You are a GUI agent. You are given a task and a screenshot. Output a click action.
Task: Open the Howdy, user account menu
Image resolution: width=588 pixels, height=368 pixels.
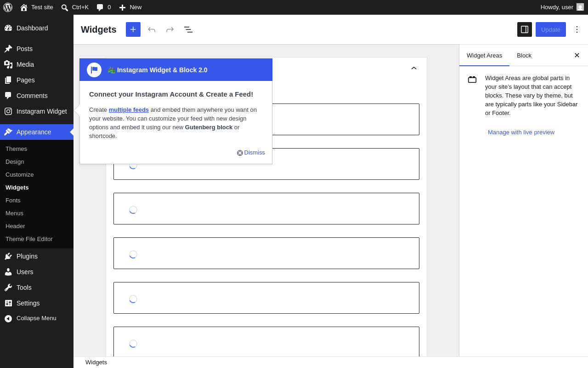pyautogui.click(x=562, y=7)
